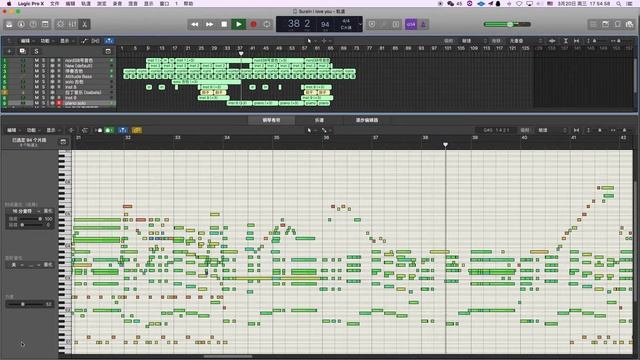640x360 pixels.
Task: Open Smart Controls button
Action: [60, 24]
